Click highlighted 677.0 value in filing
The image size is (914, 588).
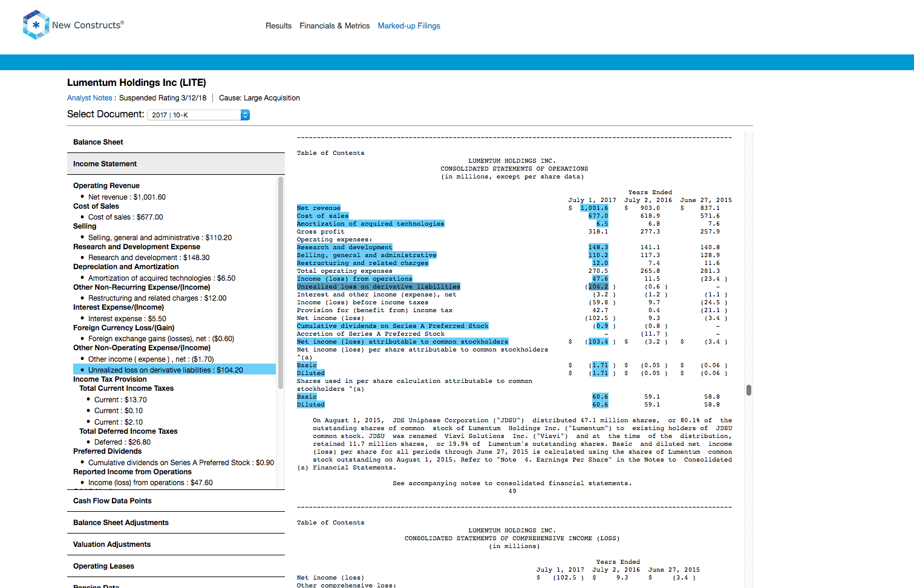(x=598, y=216)
